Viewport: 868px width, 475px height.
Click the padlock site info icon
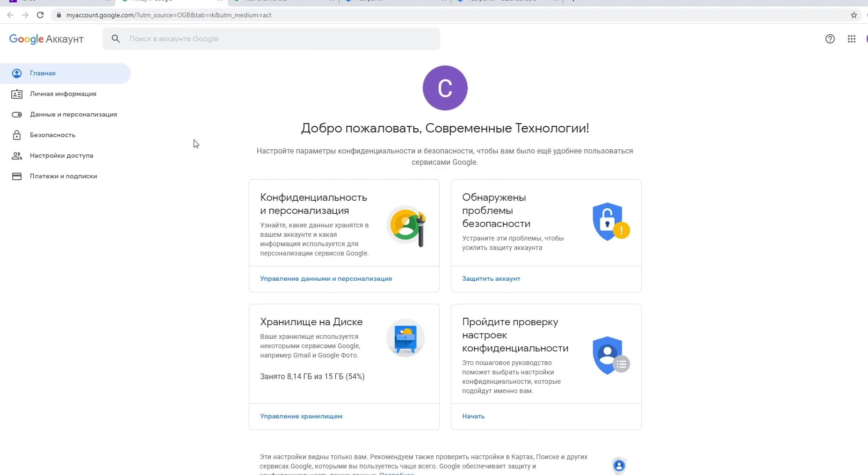pos(58,15)
